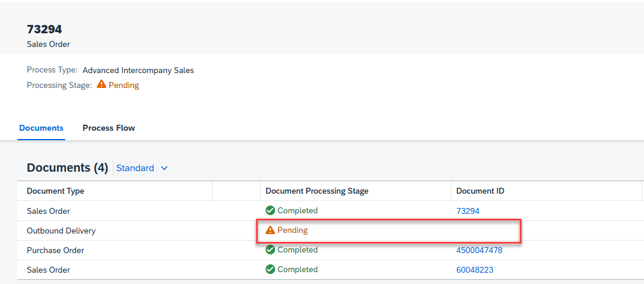
Task: Expand the Standard view chevron
Action: click(165, 168)
